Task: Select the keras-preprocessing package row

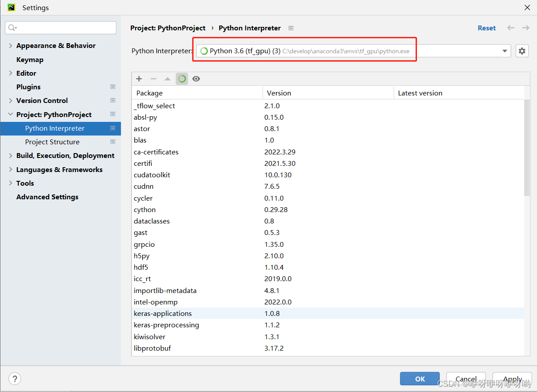Action: pos(328,325)
